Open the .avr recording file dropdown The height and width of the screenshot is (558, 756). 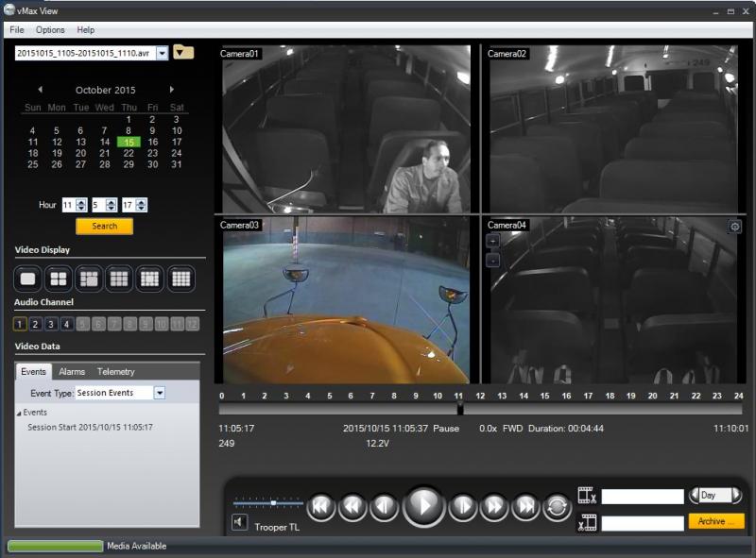tap(162, 54)
